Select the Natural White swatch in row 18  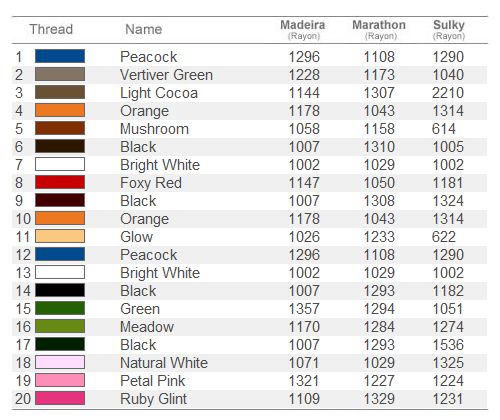point(60,362)
